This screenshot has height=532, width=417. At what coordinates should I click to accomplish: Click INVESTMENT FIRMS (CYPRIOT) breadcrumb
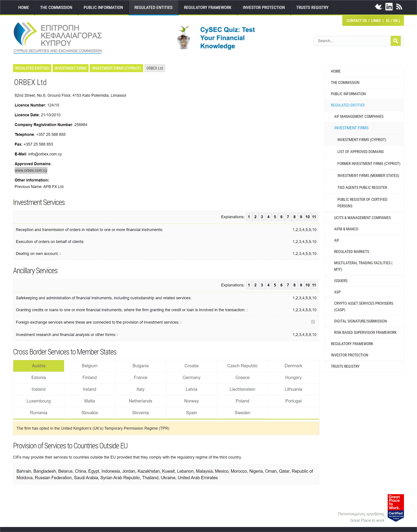tap(116, 68)
